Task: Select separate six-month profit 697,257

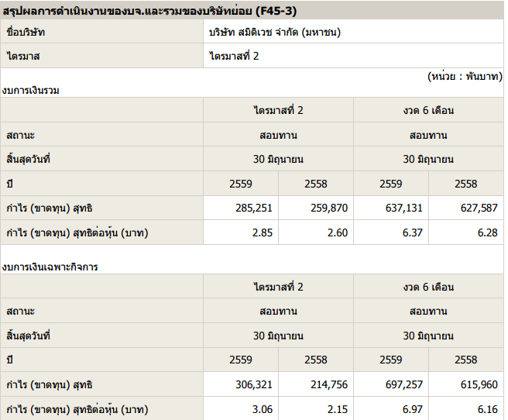Action: pos(404,384)
